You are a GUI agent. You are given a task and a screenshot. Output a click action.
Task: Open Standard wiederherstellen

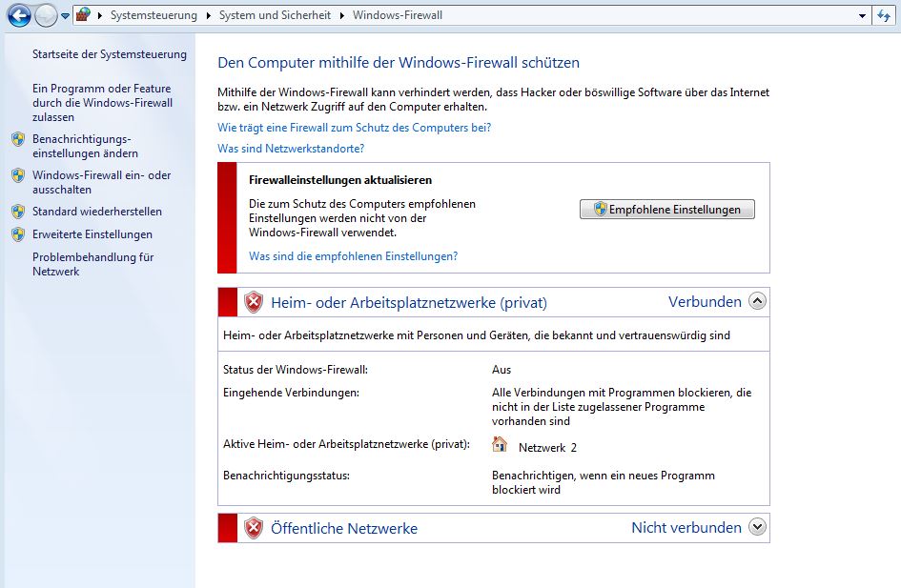tap(97, 212)
